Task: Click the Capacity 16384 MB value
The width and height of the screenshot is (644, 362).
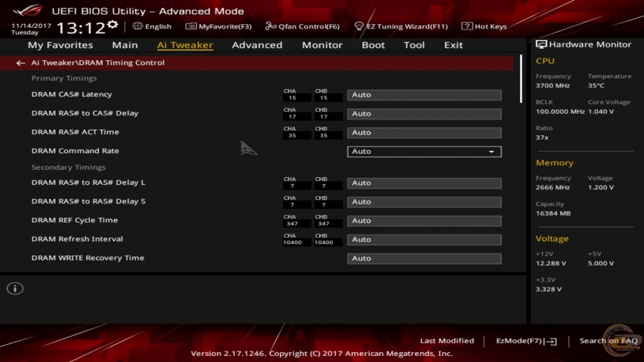Action: tap(553, 213)
